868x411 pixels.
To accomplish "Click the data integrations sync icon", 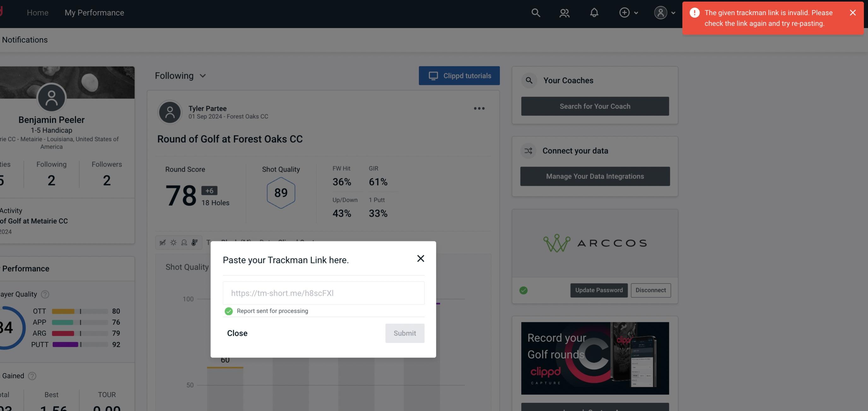I will click(x=528, y=151).
